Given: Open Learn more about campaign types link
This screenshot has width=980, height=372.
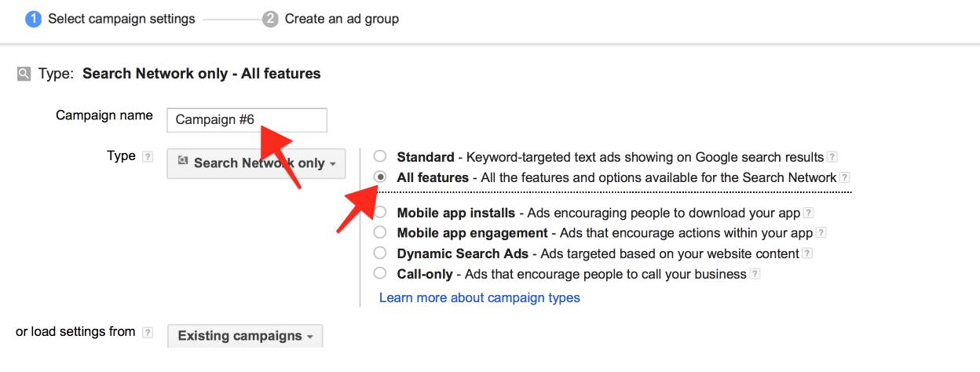Looking at the screenshot, I should [x=480, y=298].
